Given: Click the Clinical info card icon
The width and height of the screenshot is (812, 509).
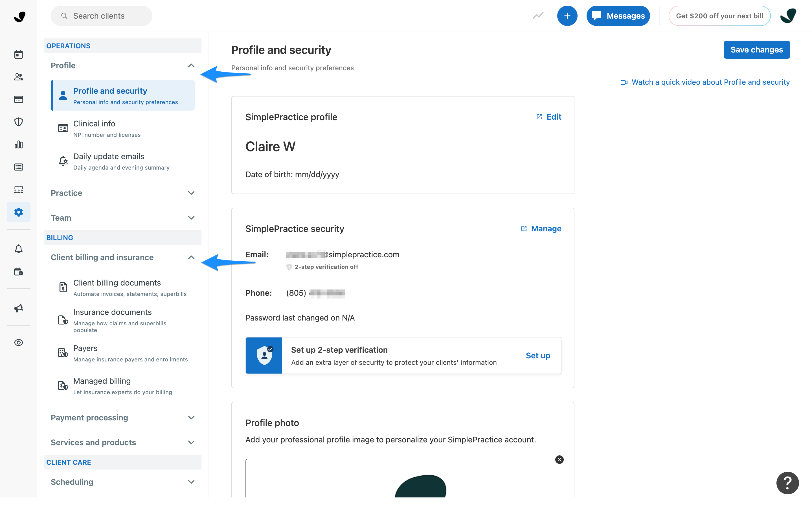Looking at the screenshot, I should (x=63, y=128).
